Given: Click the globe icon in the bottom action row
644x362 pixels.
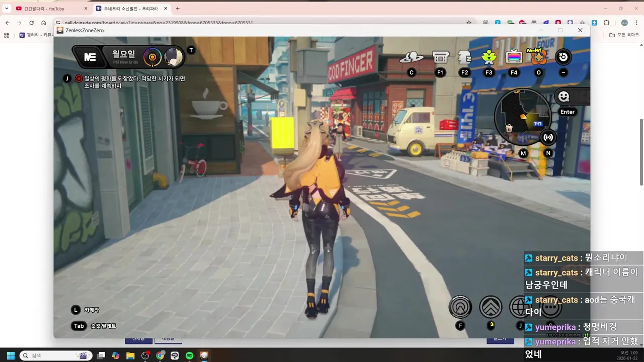Looking at the screenshot, I should (x=521, y=307).
